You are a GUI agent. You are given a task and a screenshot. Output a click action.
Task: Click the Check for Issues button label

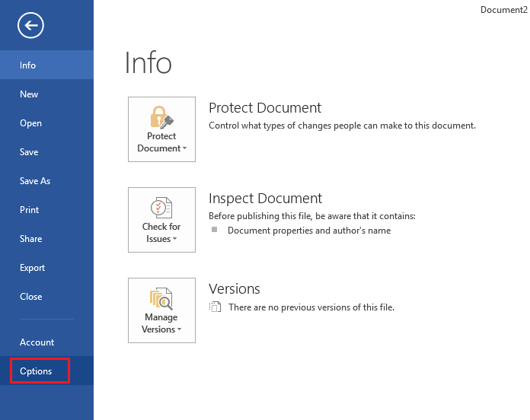pos(161,233)
